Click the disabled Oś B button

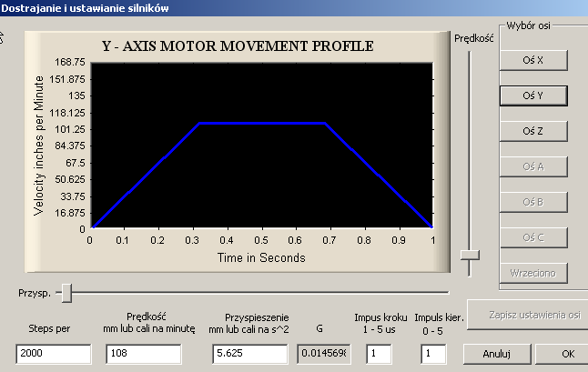coord(533,202)
